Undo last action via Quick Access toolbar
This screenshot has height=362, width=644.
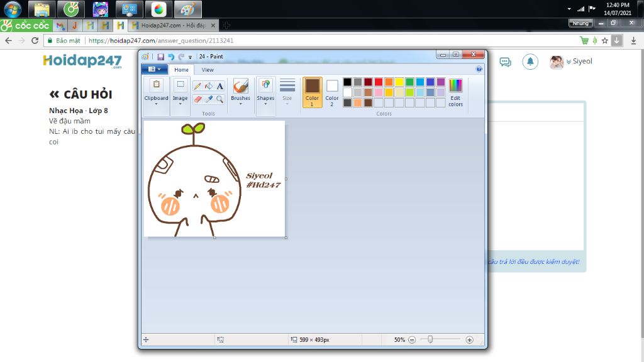(x=171, y=57)
